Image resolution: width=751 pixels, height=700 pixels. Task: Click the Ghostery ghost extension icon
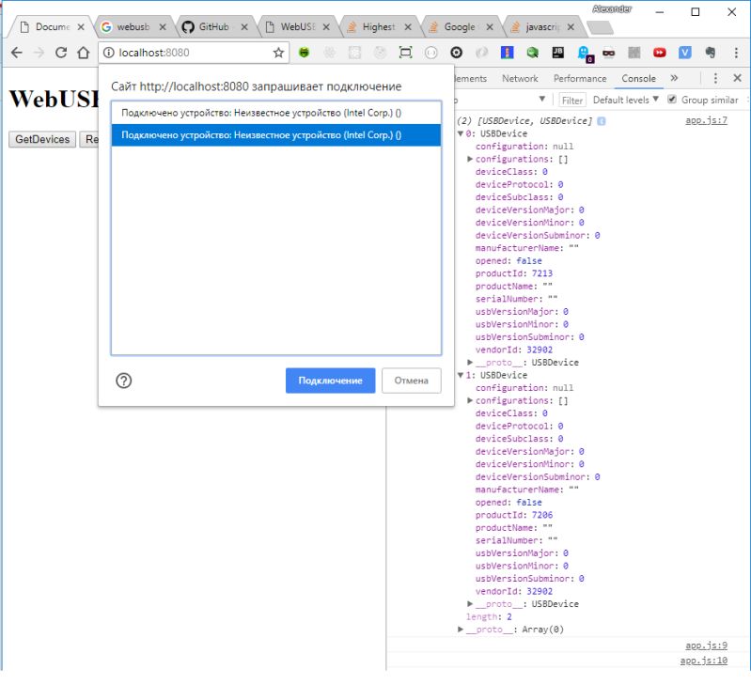585,54
